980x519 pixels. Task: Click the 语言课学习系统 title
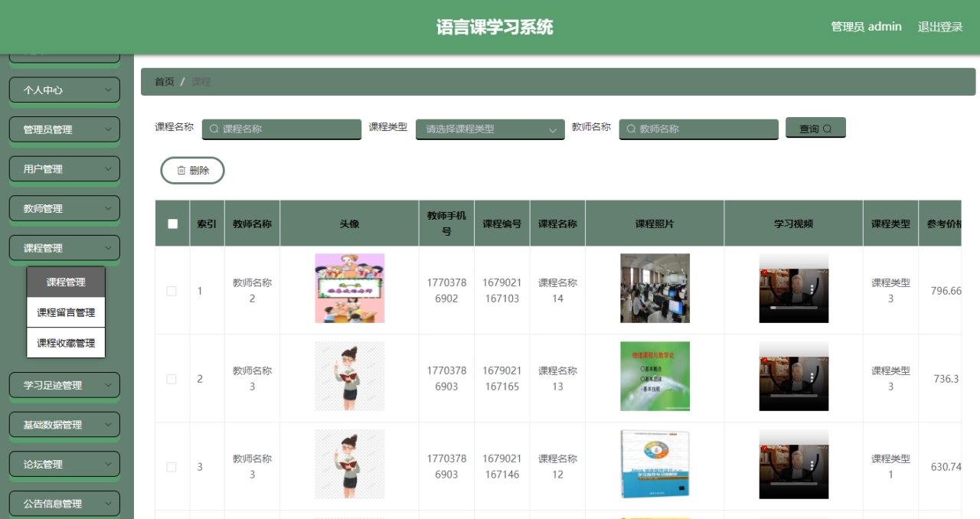click(495, 27)
